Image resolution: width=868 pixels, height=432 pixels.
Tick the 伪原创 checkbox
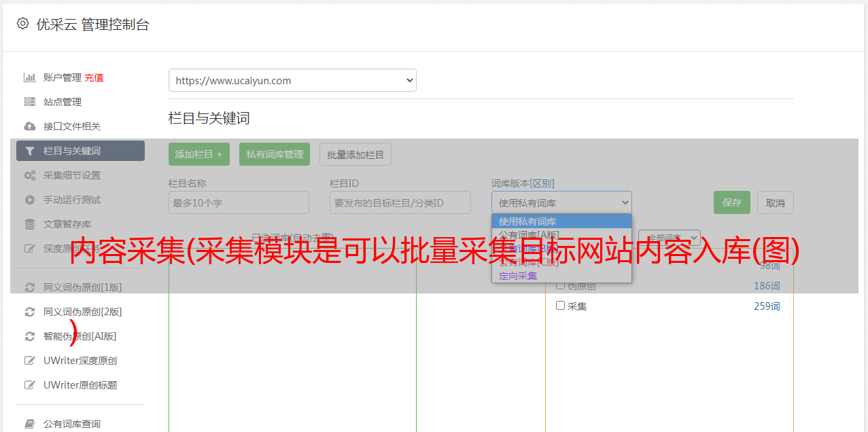click(561, 286)
